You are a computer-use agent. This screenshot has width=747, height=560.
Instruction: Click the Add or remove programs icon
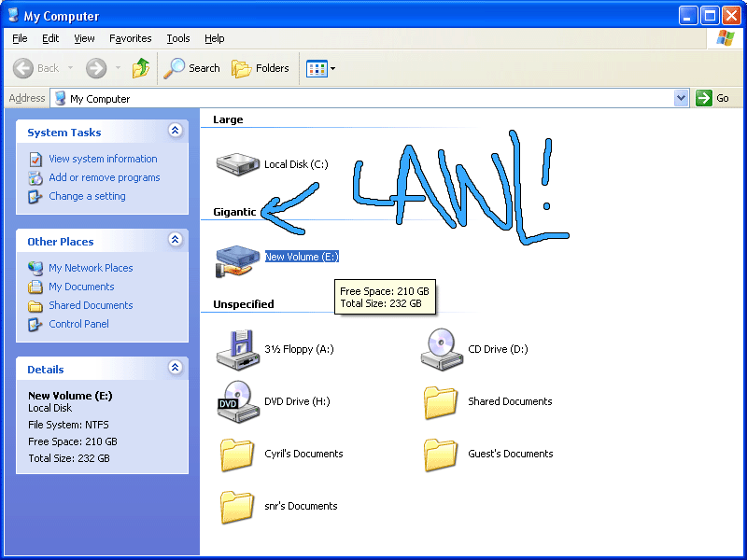click(x=35, y=177)
